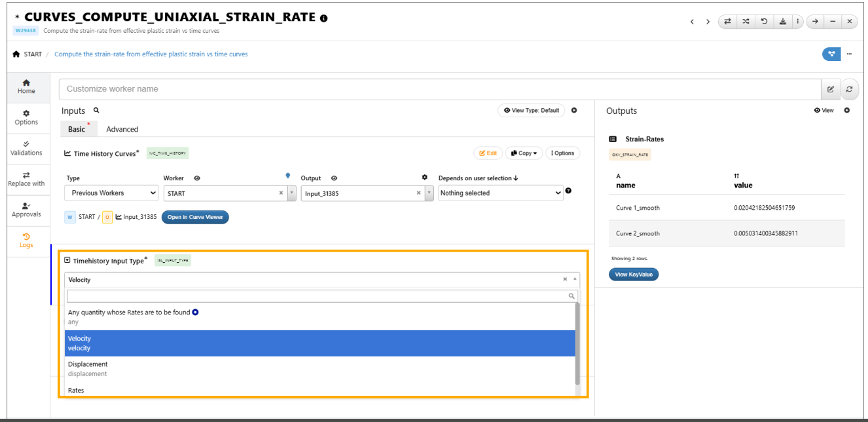Viewport: 868px width, 422px height.
Task: Click the gear icon above Output field
Action: point(424,178)
